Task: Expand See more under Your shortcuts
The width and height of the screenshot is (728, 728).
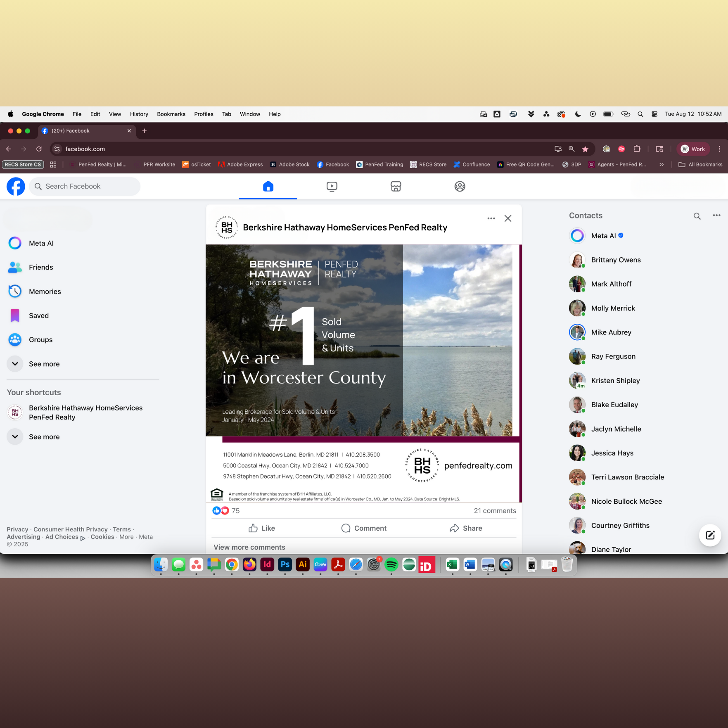Action: click(x=44, y=436)
